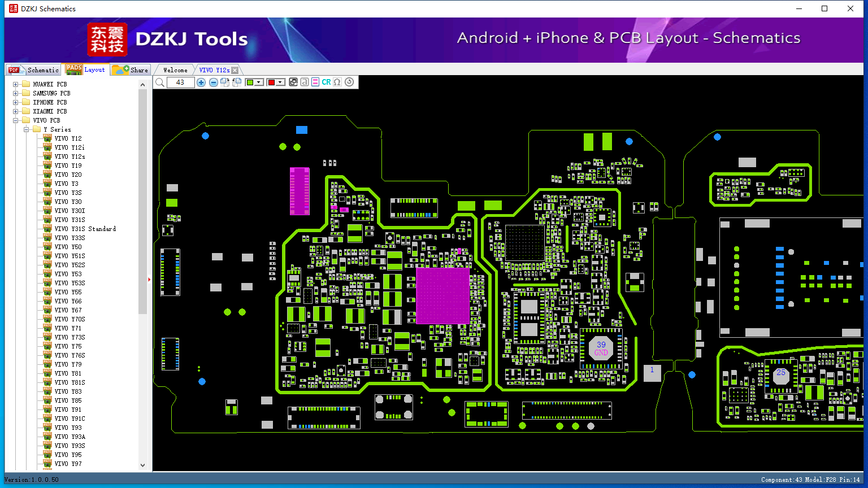Open the green color dropdown arrow
The height and width of the screenshot is (488, 868).
click(259, 82)
